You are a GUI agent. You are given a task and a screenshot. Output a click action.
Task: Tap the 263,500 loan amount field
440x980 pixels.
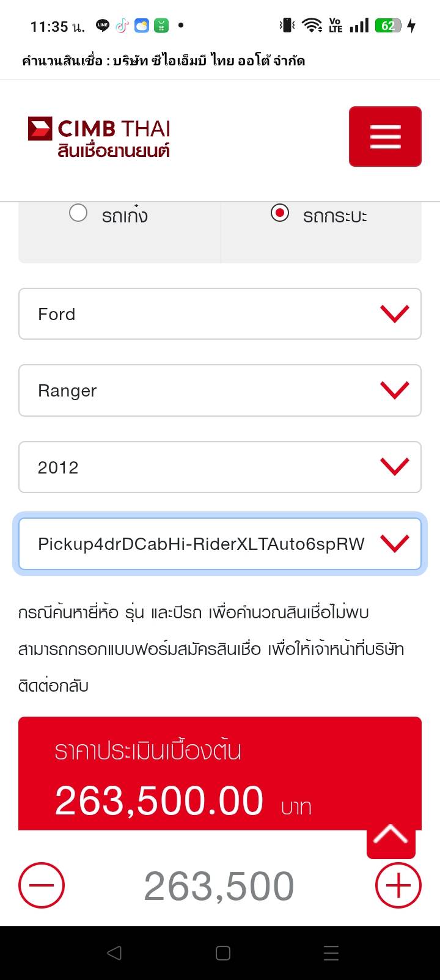(x=219, y=886)
